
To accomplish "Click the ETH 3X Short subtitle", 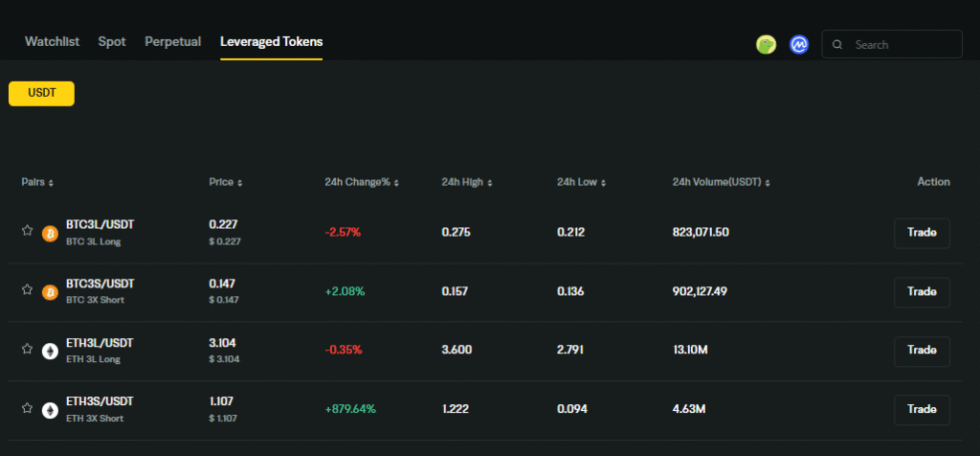I will [95, 419].
